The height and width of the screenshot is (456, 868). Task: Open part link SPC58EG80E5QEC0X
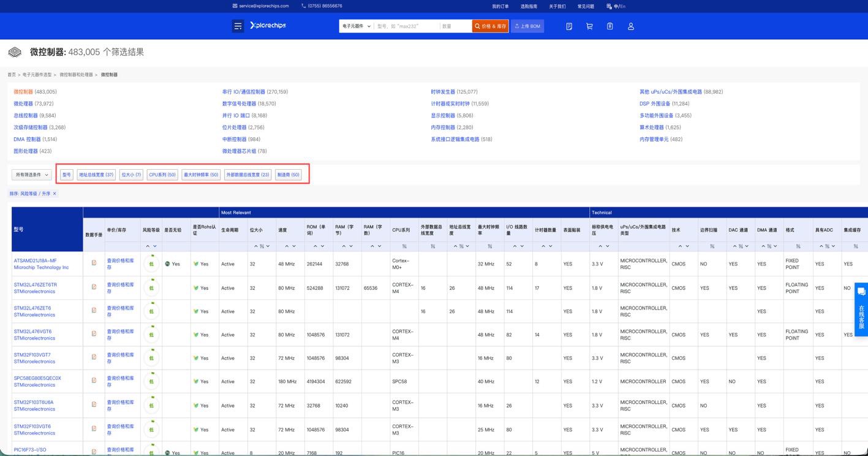37,378
